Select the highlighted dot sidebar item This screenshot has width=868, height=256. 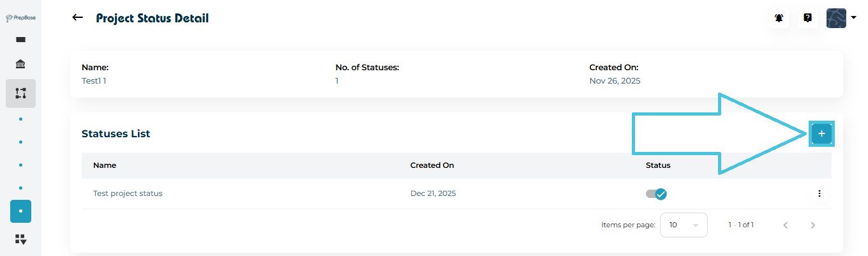point(20,211)
